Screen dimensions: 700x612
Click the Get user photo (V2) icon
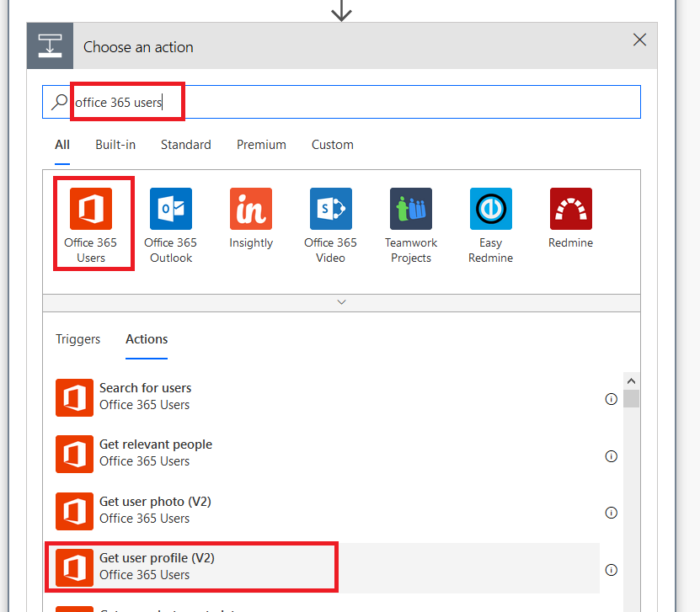coord(75,511)
